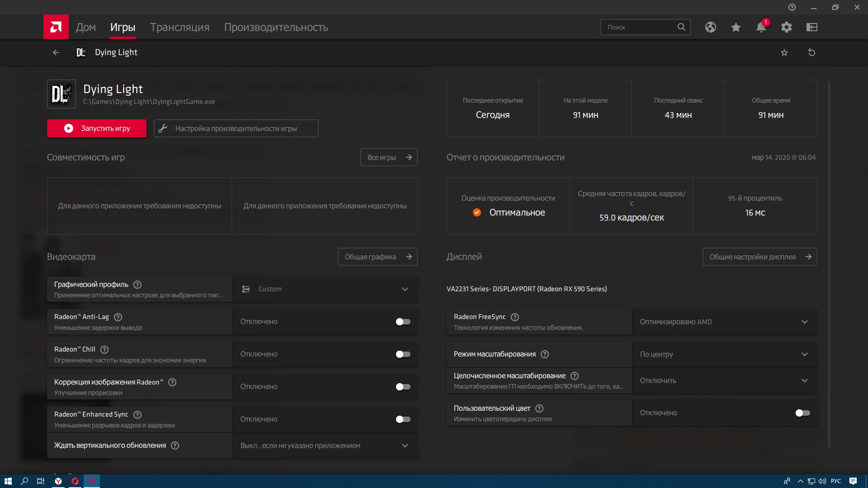
Task: Open Task View on taskbar
Action: point(41,481)
